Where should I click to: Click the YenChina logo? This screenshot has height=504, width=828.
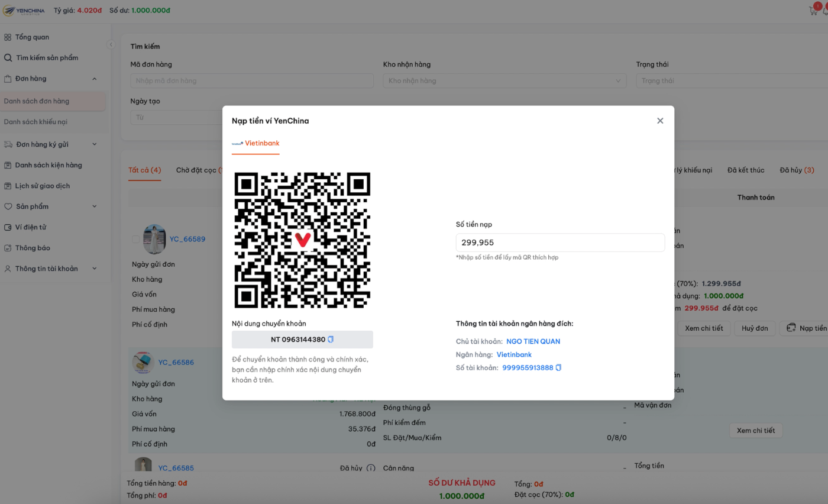pos(24,11)
